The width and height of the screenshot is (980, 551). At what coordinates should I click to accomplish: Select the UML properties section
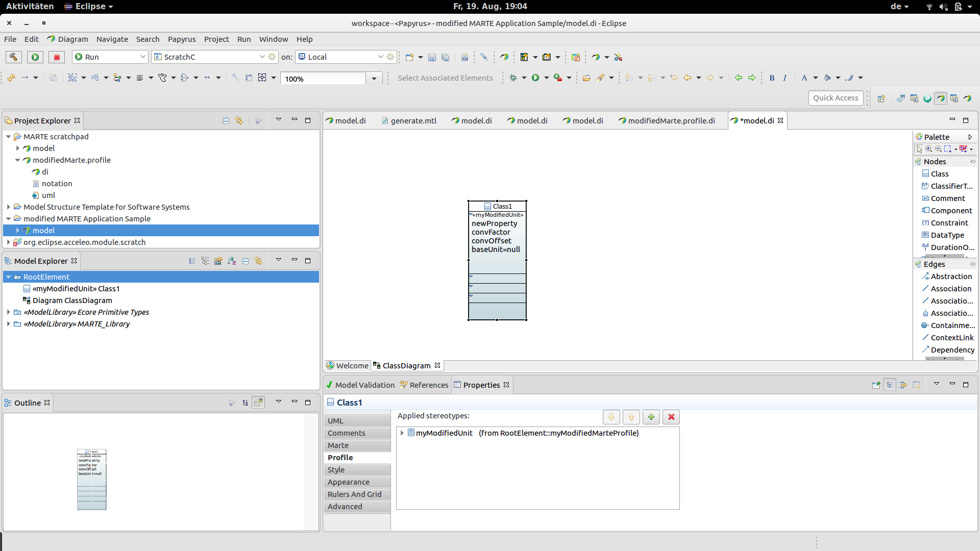(x=357, y=421)
